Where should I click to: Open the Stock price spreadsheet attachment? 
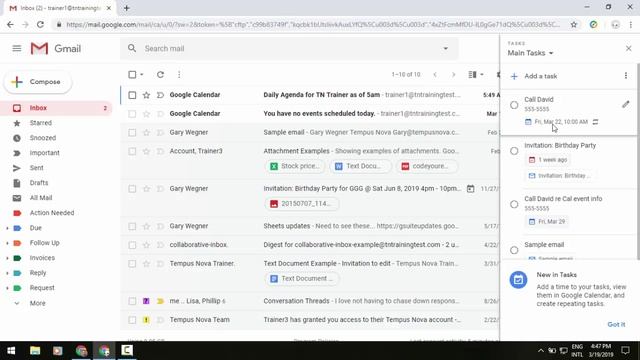(x=295, y=166)
